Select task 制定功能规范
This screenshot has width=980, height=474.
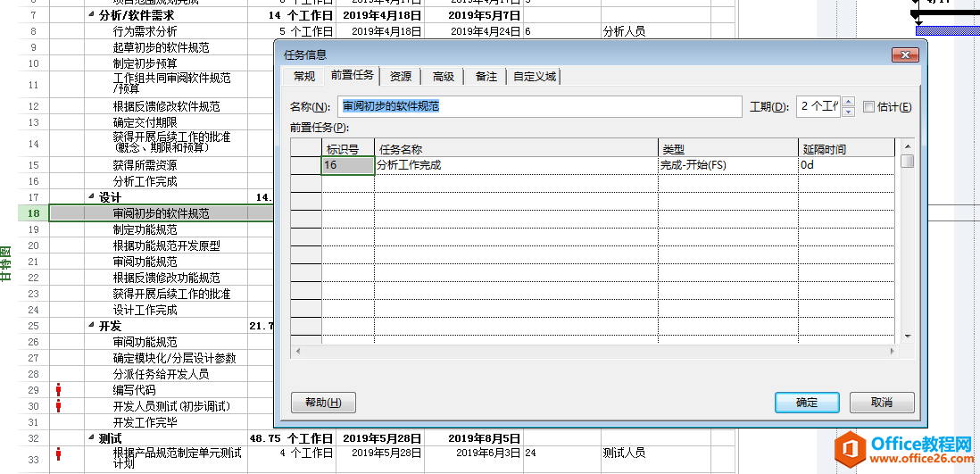tap(145, 229)
